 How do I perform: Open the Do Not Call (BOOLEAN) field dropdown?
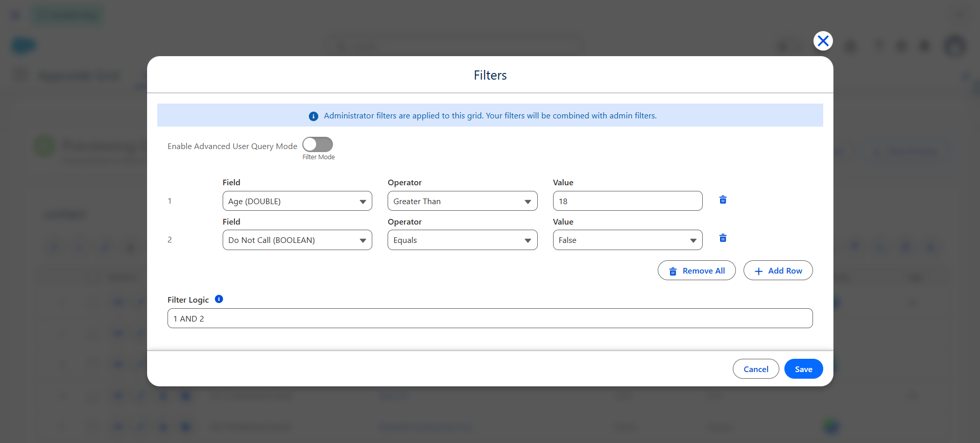point(297,240)
